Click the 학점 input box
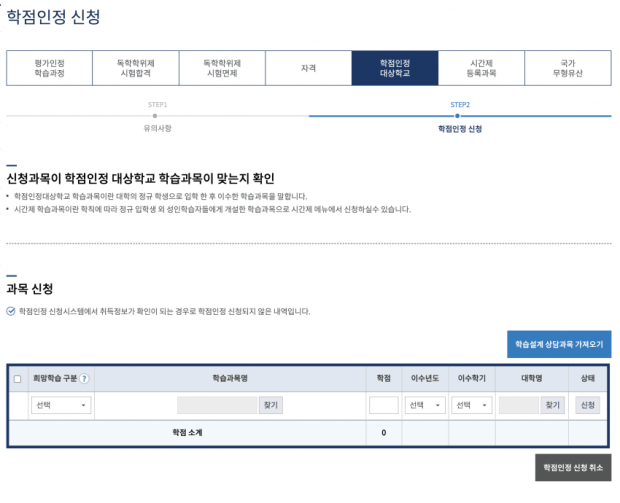 click(x=384, y=405)
